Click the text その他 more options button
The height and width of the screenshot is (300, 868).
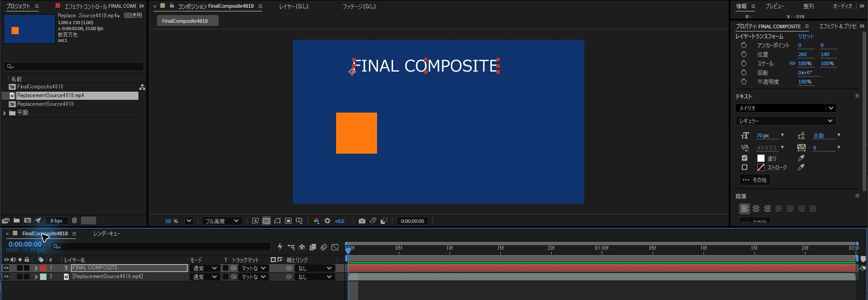click(x=755, y=180)
